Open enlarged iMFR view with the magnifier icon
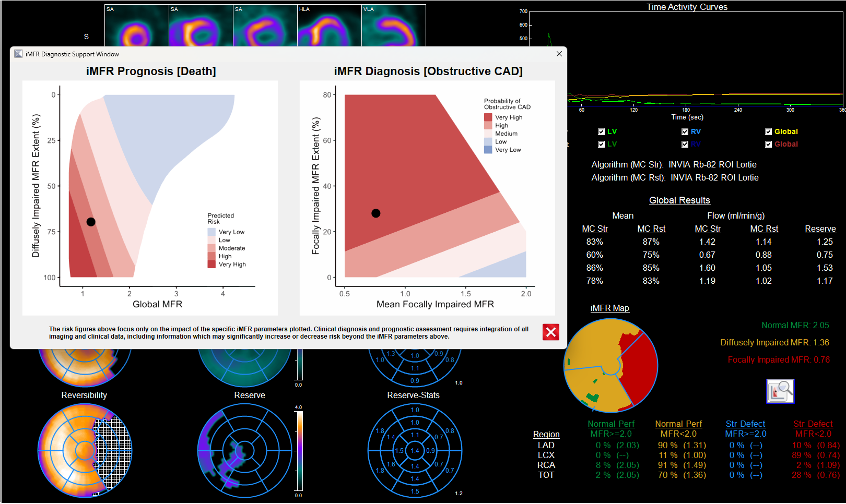The width and height of the screenshot is (846, 504). pos(780,391)
